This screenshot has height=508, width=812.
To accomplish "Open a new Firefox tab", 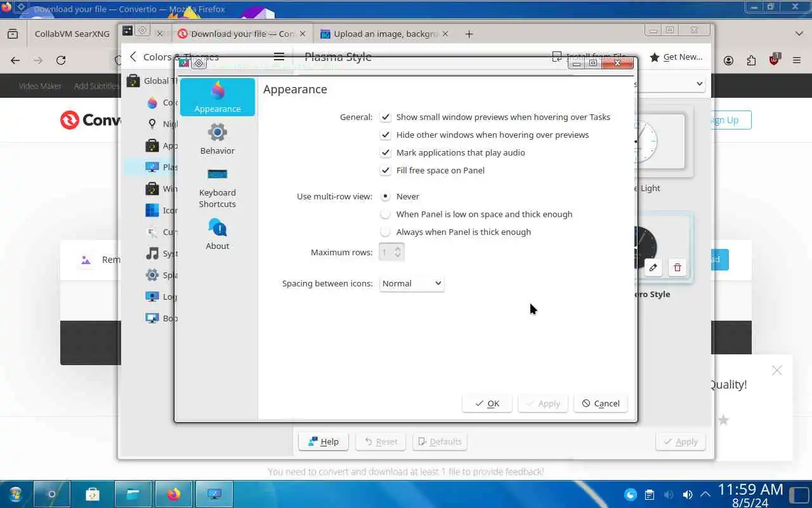I will [469, 34].
